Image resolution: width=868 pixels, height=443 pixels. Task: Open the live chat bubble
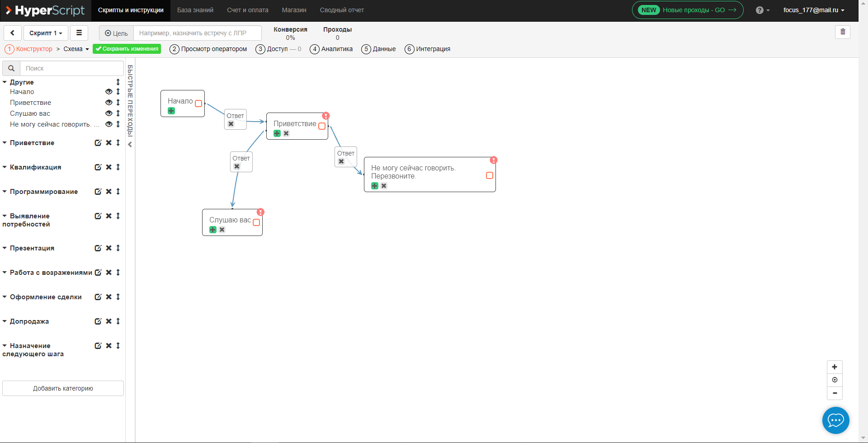coord(835,420)
